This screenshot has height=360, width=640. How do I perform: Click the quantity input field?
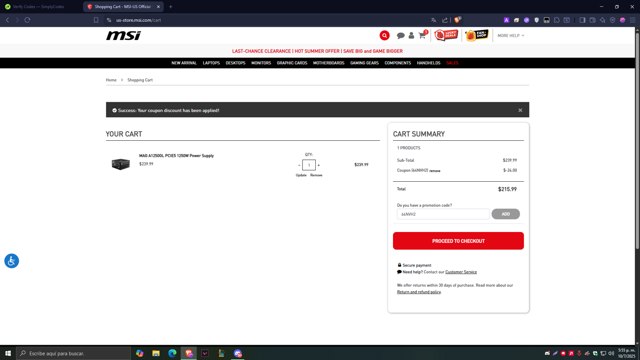[309, 165]
